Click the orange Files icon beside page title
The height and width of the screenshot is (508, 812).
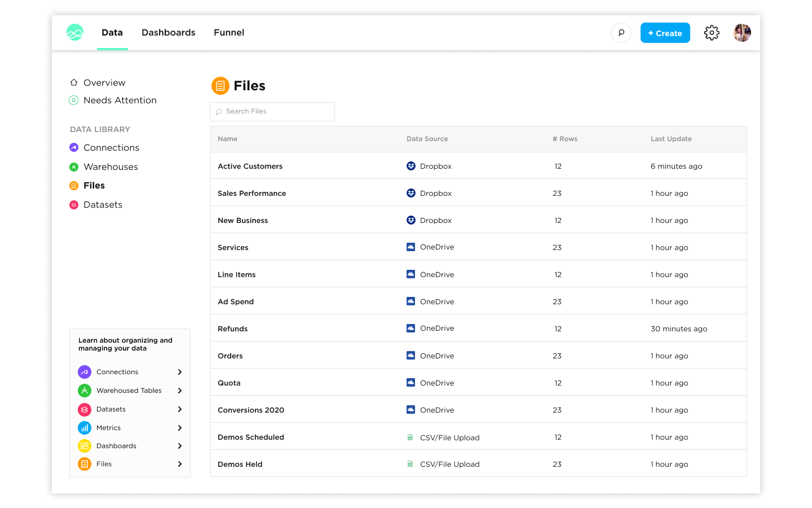(x=220, y=86)
